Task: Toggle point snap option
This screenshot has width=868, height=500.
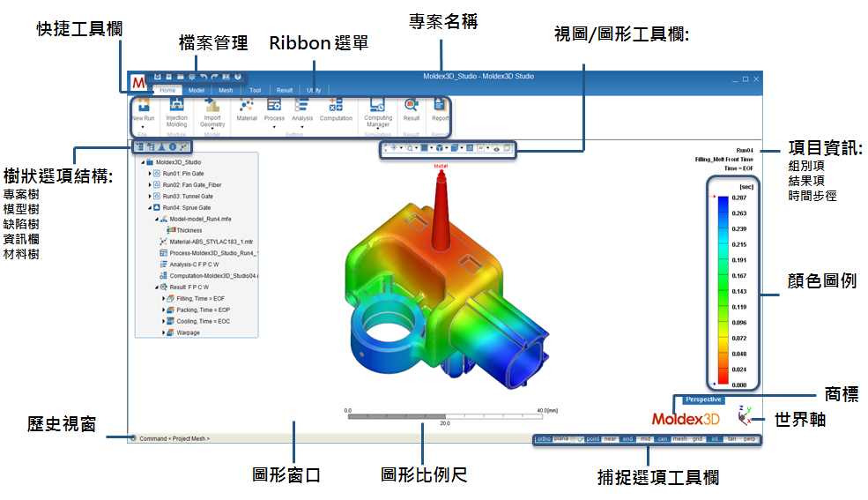Action: 592,439
